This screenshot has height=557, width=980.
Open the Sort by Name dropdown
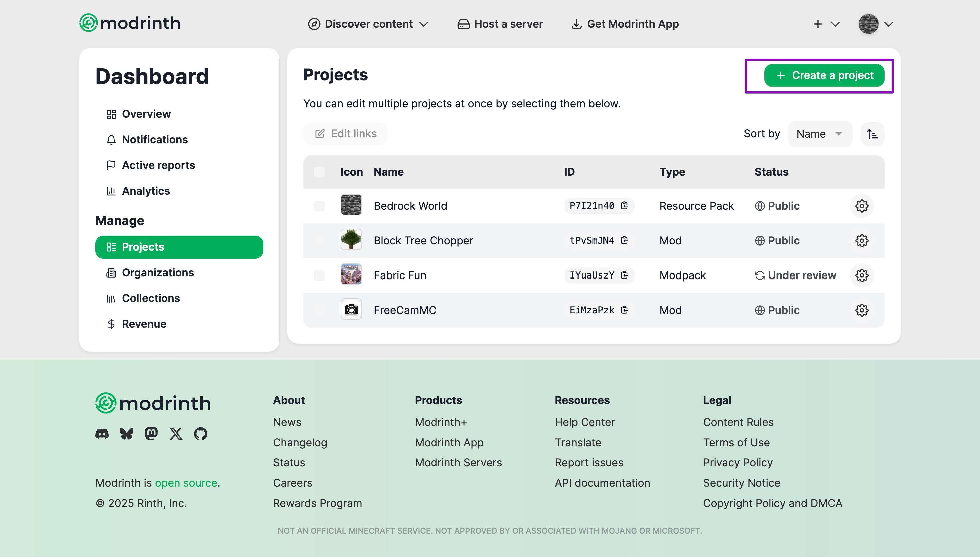pyautogui.click(x=820, y=134)
